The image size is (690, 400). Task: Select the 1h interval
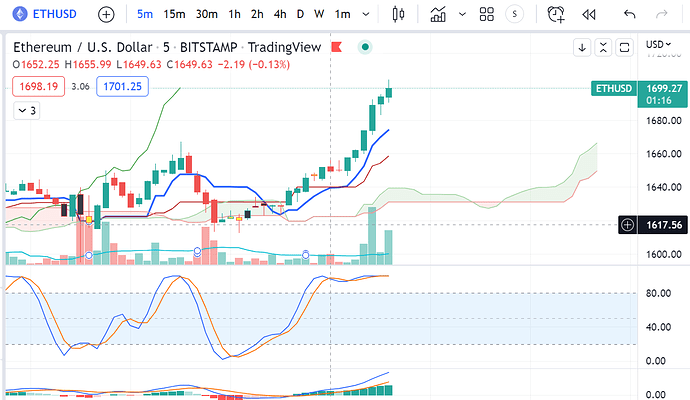pos(235,14)
